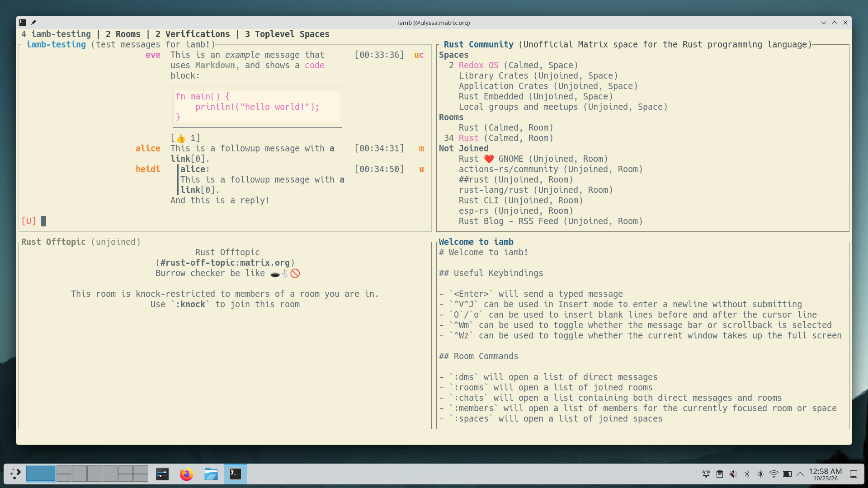868x488 pixels.
Task: Click the battery status tray icon
Action: tap(788, 474)
